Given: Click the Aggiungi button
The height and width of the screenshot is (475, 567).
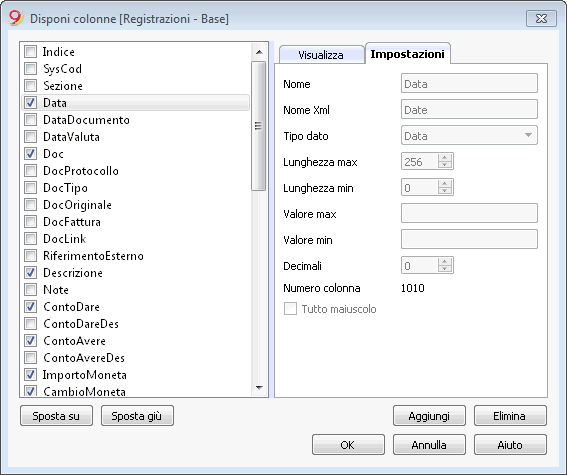Looking at the screenshot, I should click(429, 416).
